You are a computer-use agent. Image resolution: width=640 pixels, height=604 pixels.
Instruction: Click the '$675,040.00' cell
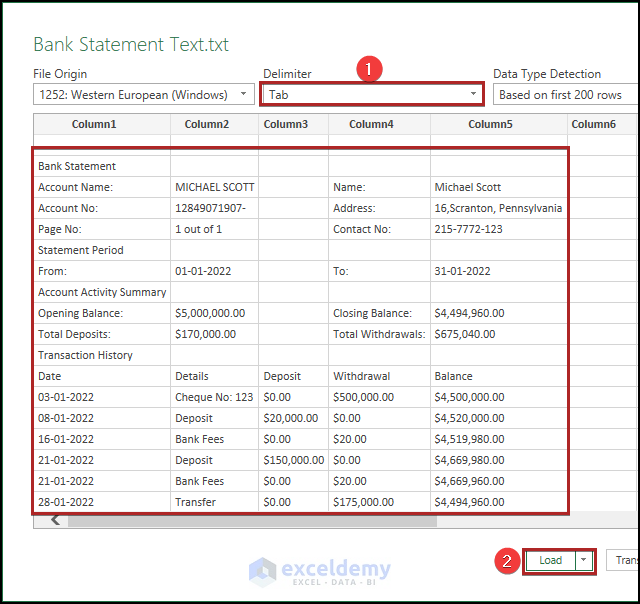(x=498, y=334)
